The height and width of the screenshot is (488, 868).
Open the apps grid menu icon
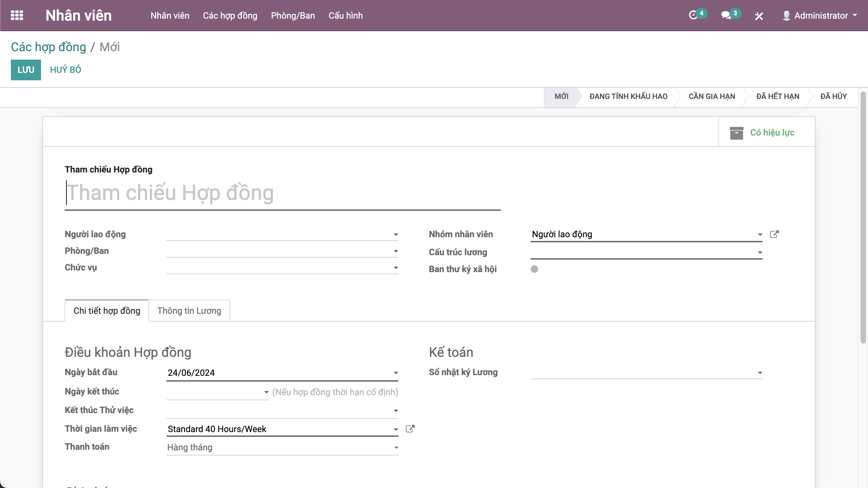pos(17,15)
